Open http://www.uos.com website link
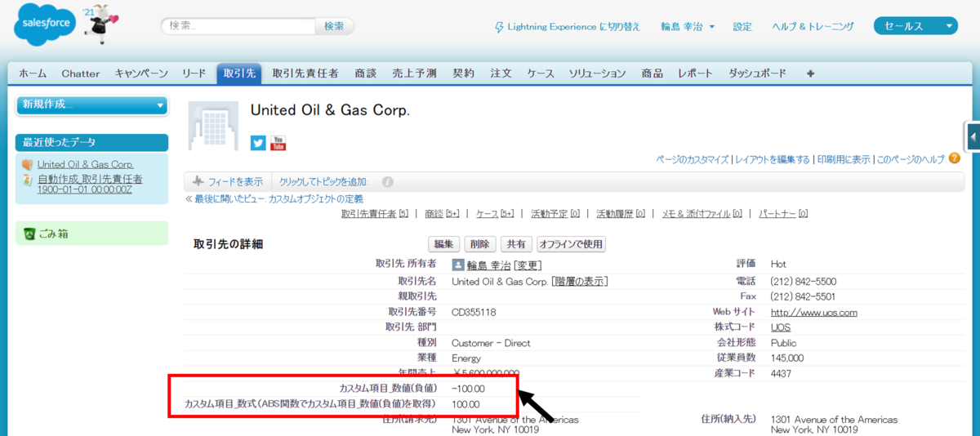 pyautogui.click(x=814, y=312)
